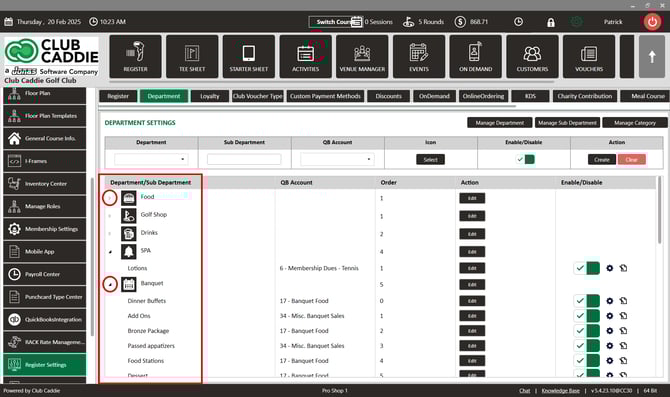Open gear settings for Lotions sub department
This screenshot has width=670, height=397.
coord(610,268)
